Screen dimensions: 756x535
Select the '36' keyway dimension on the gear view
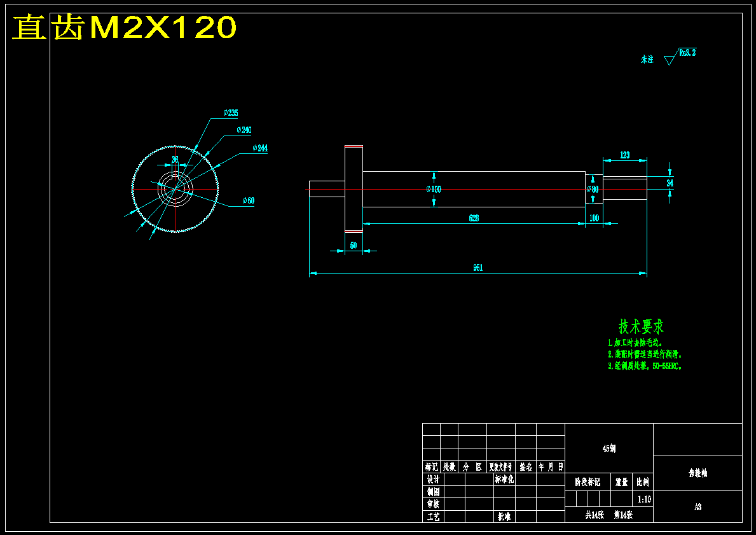tap(175, 159)
